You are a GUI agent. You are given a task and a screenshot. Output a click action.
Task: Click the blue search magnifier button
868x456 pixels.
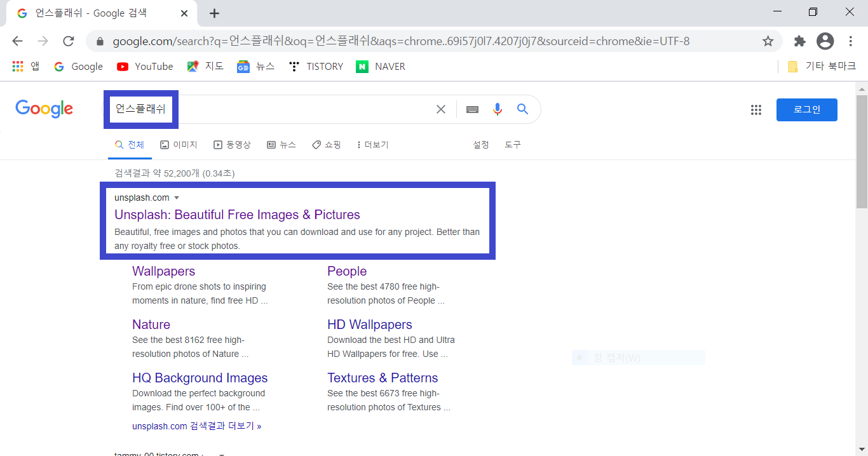(x=523, y=109)
